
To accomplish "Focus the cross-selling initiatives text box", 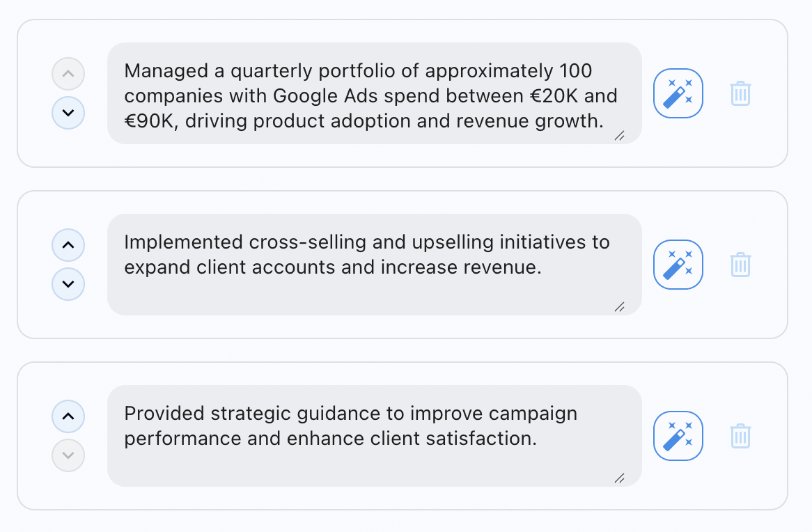I will (x=369, y=255).
